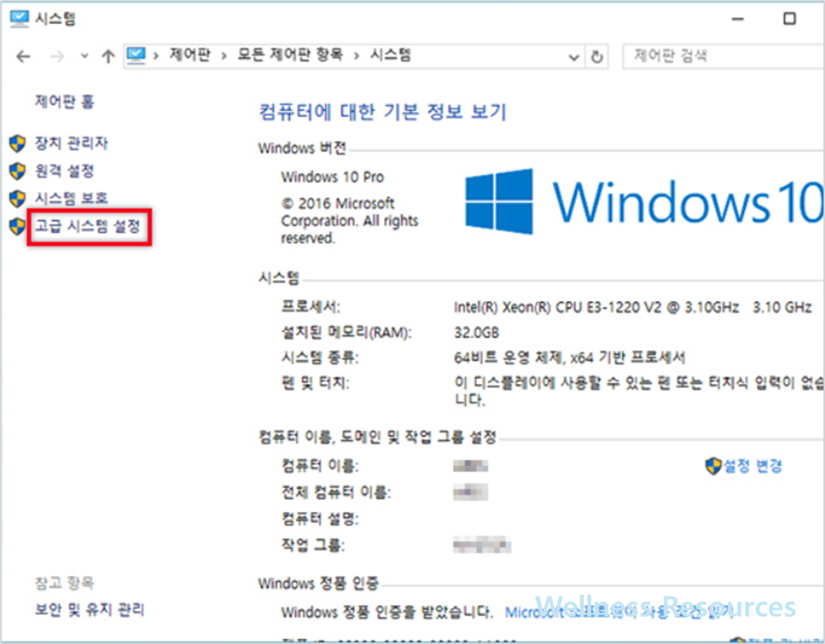Click the Windows 10 logo image

[644, 201]
